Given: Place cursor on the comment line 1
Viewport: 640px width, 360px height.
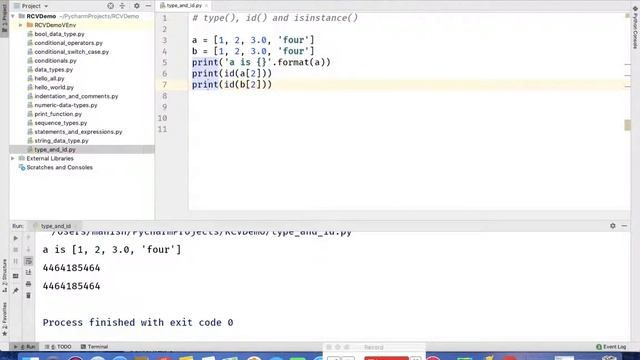Looking at the screenshot, I should click(x=275, y=18).
